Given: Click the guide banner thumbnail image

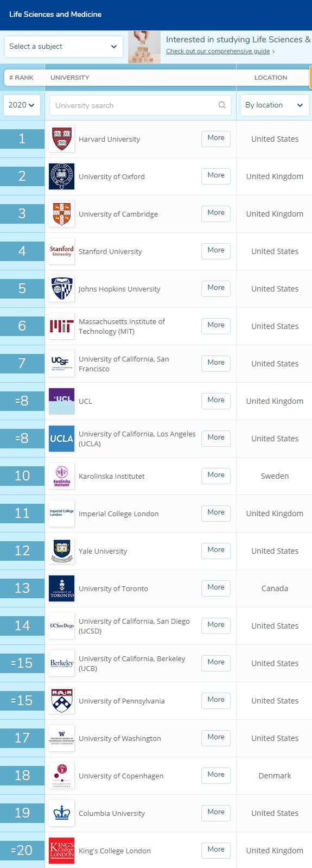Looking at the screenshot, I should point(144,47).
